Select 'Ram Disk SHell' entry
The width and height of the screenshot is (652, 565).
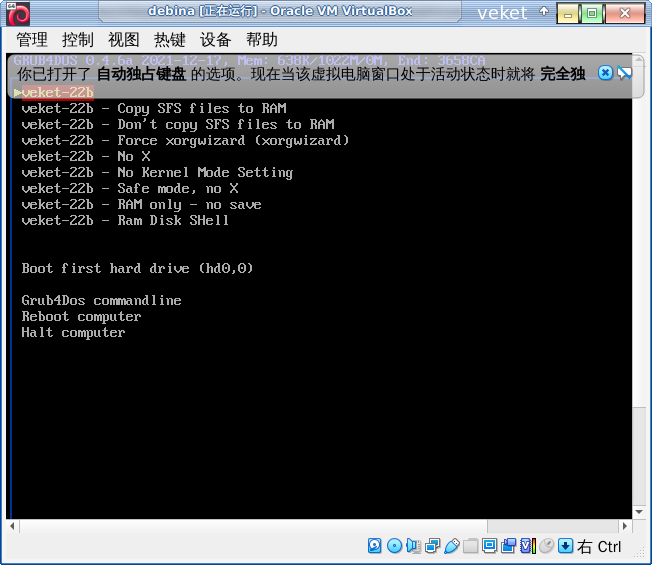coord(125,220)
